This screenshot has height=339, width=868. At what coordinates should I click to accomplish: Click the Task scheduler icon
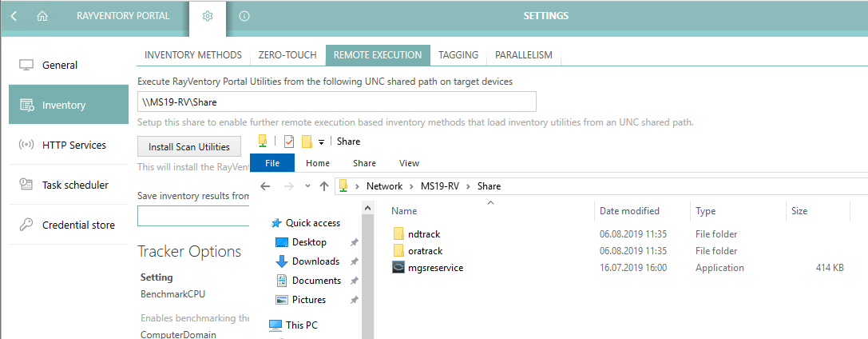pos(26,185)
